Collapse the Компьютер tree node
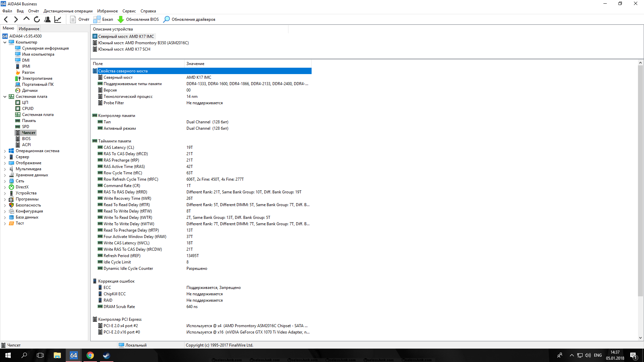The width and height of the screenshot is (644, 362). [x=5, y=42]
